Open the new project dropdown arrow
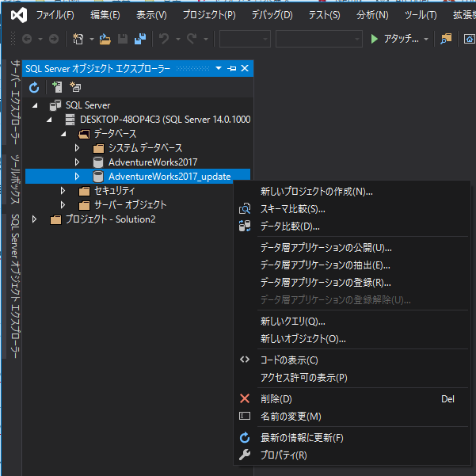The image size is (476, 476). (92, 39)
